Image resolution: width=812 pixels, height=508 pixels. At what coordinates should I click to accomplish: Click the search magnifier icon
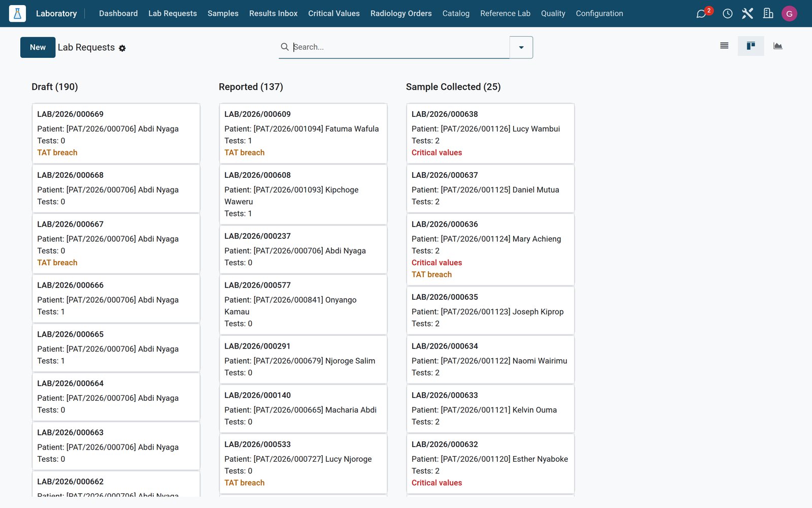pyautogui.click(x=285, y=47)
